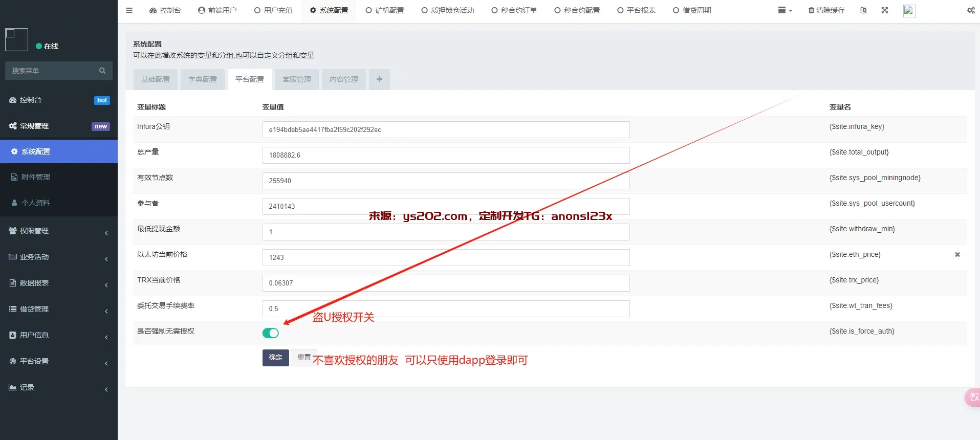Image resolution: width=980 pixels, height=440 pixels.
Task: Click the plus icon to add config group
Action: [x=379, y=79]
